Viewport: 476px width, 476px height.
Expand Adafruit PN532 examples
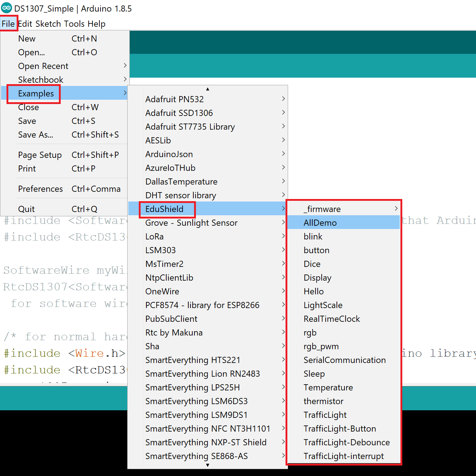click(x=208, y=99)
